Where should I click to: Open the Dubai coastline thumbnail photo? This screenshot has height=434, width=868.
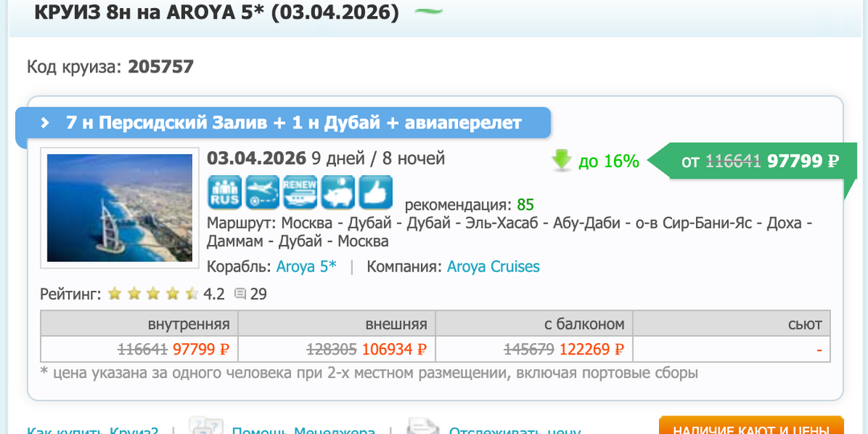pyautogui.click(x=120, y=207)
